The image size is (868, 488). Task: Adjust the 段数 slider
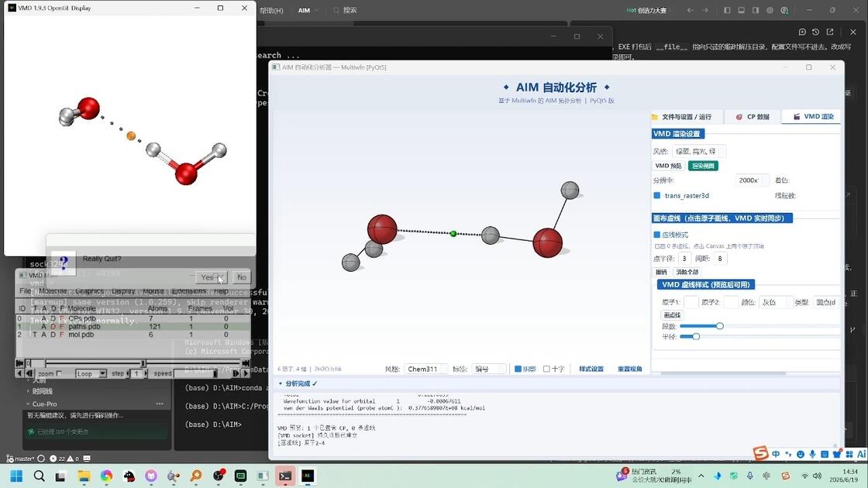(x=720, y=326)
